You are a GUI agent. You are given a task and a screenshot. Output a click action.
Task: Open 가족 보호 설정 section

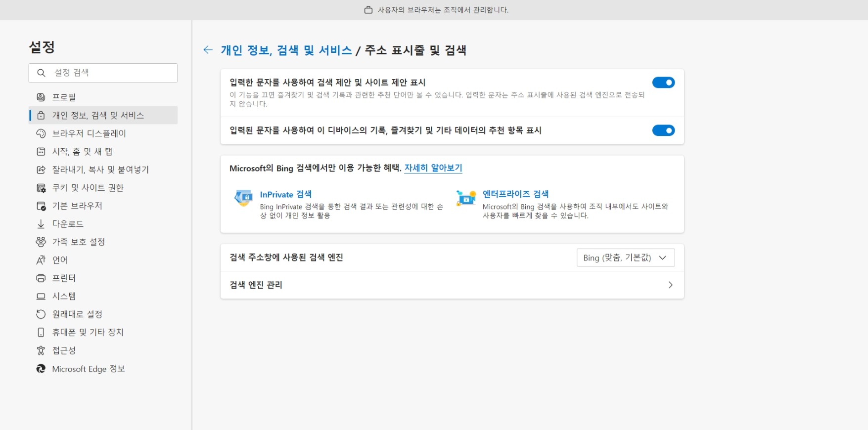[103, 242]
